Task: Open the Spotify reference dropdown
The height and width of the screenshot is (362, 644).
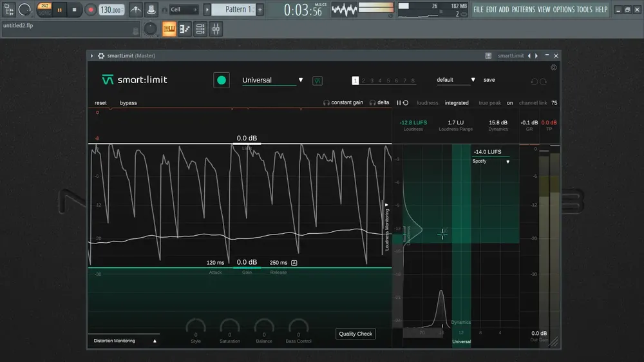Action: 491,162
